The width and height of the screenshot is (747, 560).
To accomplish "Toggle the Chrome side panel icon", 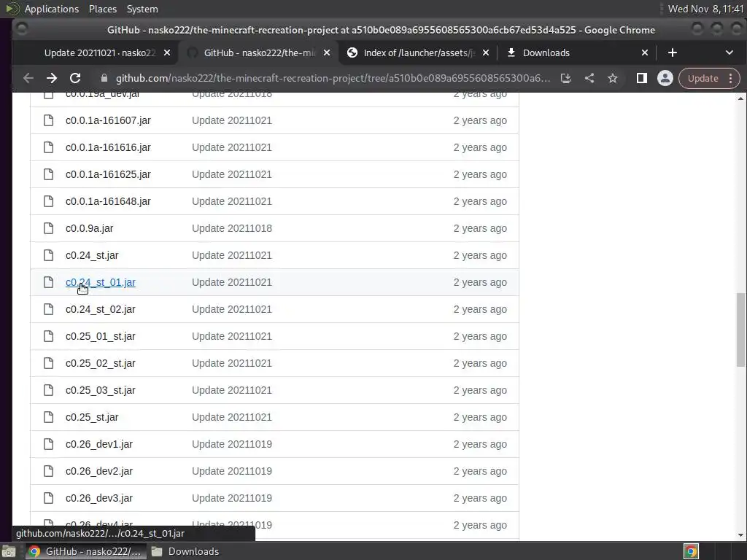I will point(642,78).
